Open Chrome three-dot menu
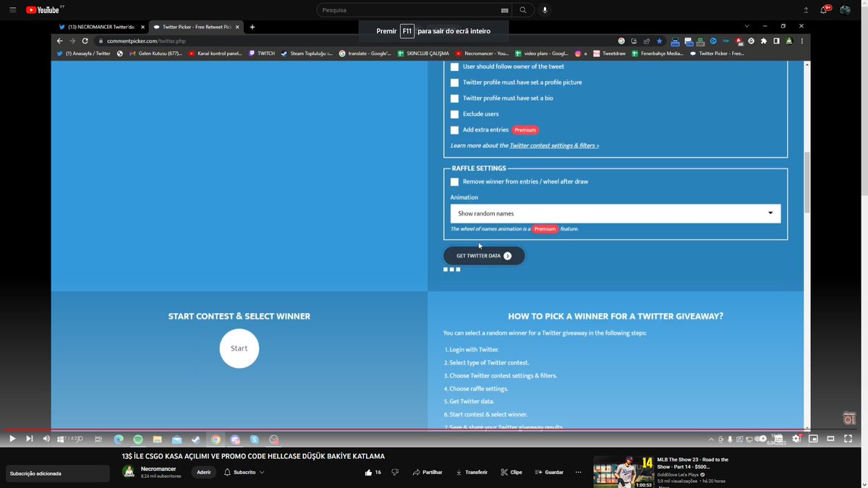 [801, 41]
